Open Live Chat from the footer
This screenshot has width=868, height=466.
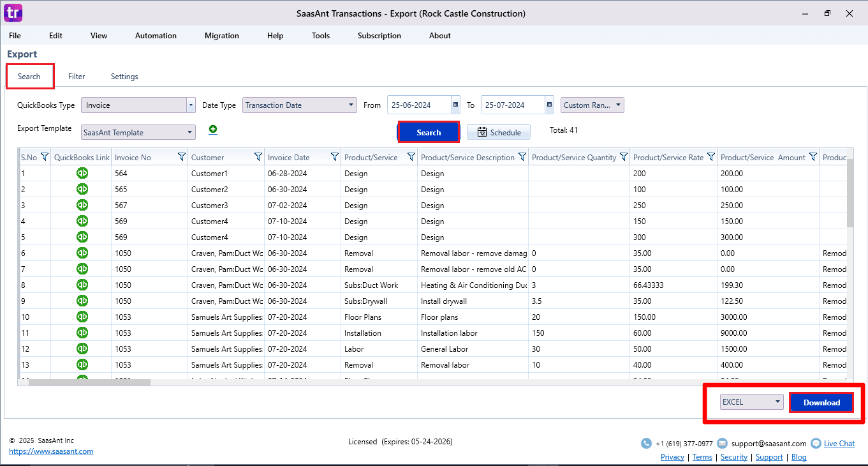click(839, 443)
